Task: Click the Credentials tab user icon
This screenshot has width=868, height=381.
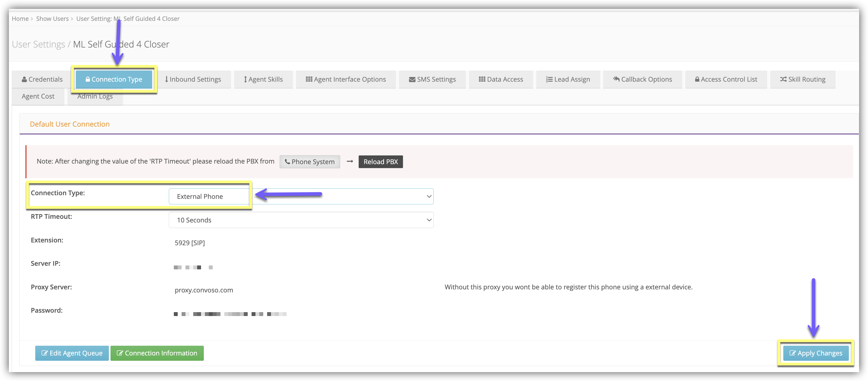Action: click(x=24, y=79)
